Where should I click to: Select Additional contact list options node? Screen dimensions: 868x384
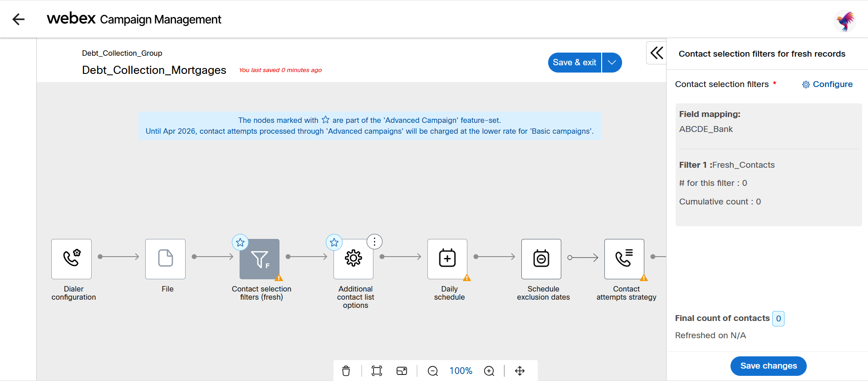click(x=353, y=259)
